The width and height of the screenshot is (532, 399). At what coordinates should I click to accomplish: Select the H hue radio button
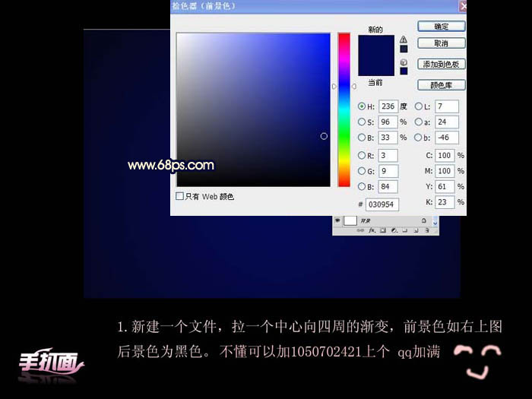tap(362, 106)
